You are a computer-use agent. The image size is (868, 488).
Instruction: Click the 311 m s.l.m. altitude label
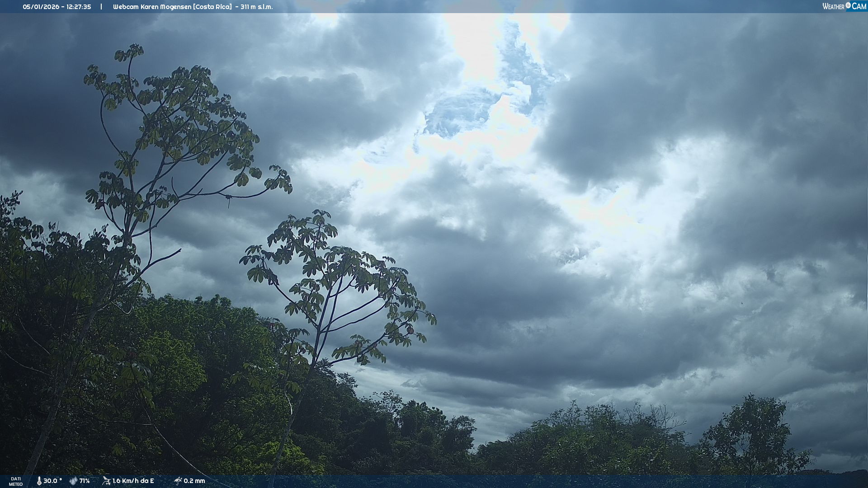(x=257, y=7)
